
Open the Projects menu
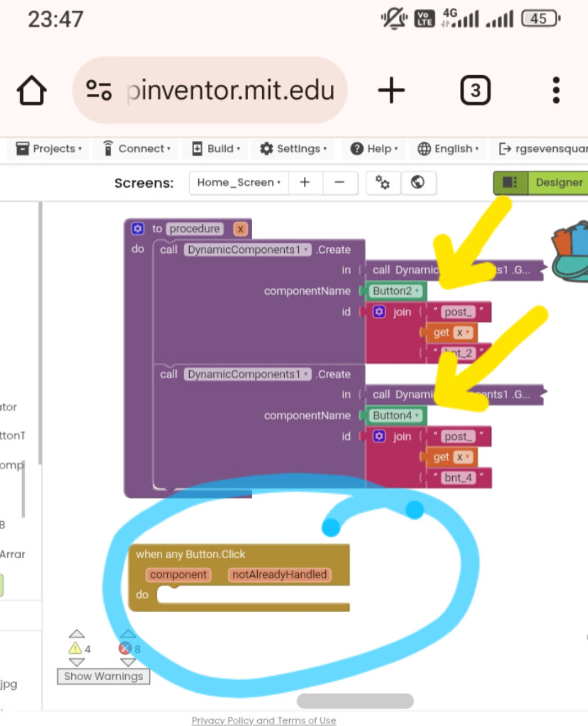(49, 149)
